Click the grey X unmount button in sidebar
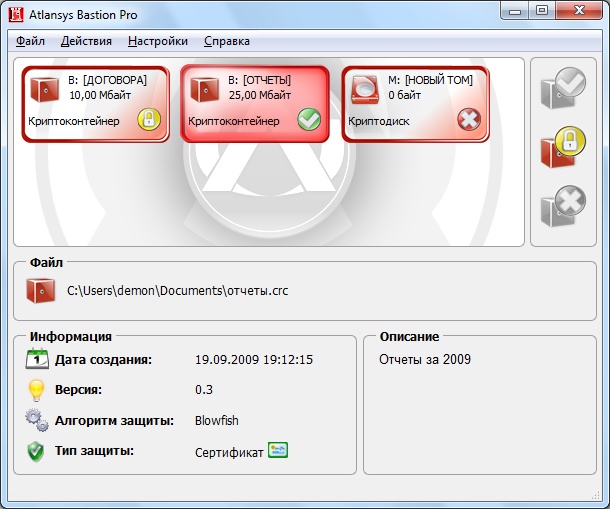610x509 pixels. point(562,207)
